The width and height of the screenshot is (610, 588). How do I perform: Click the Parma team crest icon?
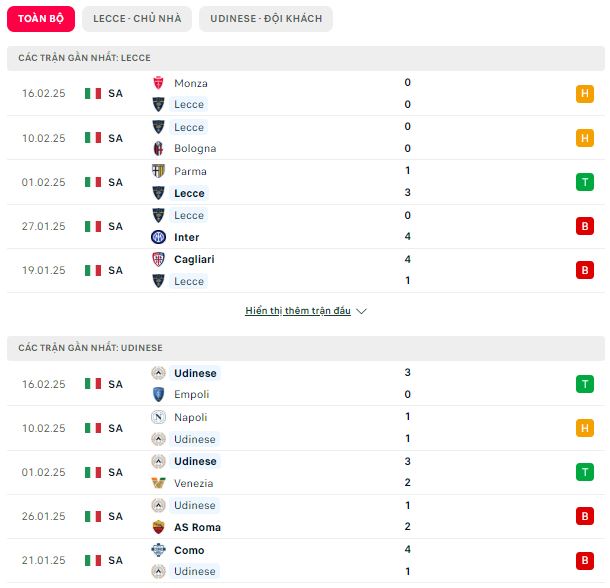point(158,171)
